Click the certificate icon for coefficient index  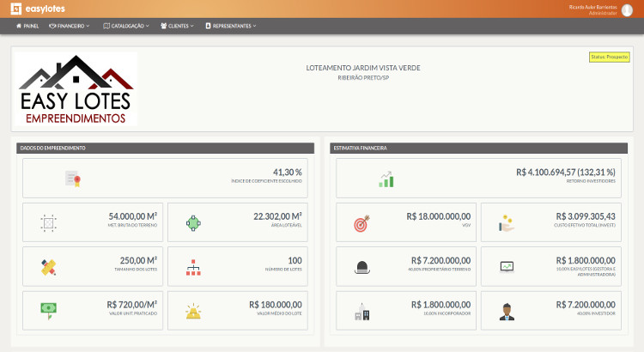pyautogui.click(x=73, y=179)
